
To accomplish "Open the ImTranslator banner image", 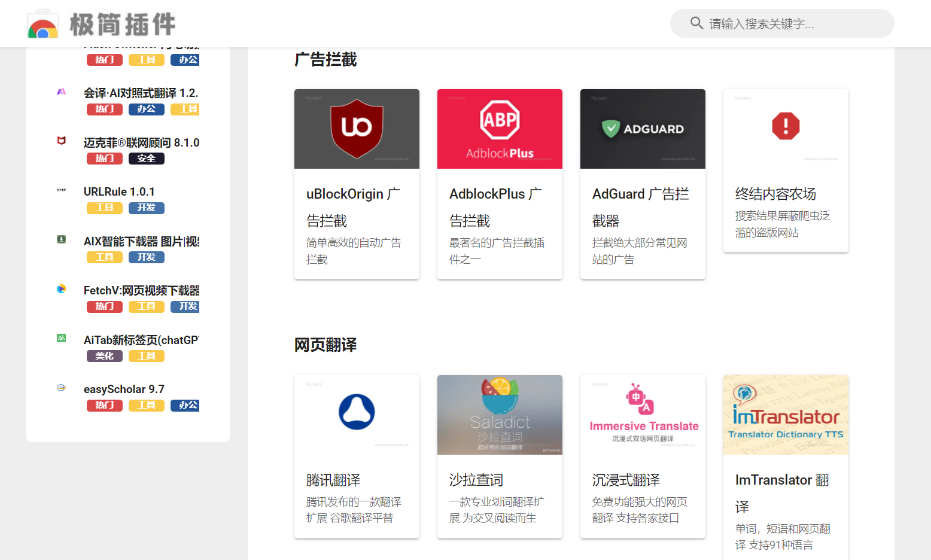I will tap(786, 415).
